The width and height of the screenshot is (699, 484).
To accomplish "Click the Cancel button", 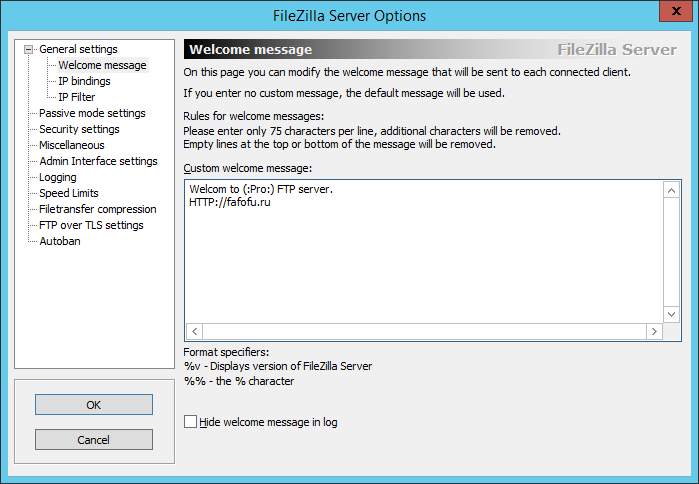I will click(94, 440).
